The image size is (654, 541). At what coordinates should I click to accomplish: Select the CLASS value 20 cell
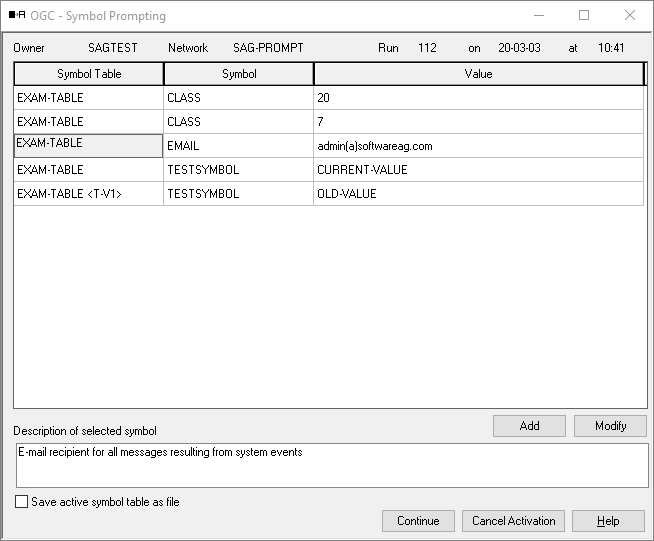(x=478, y=98)
